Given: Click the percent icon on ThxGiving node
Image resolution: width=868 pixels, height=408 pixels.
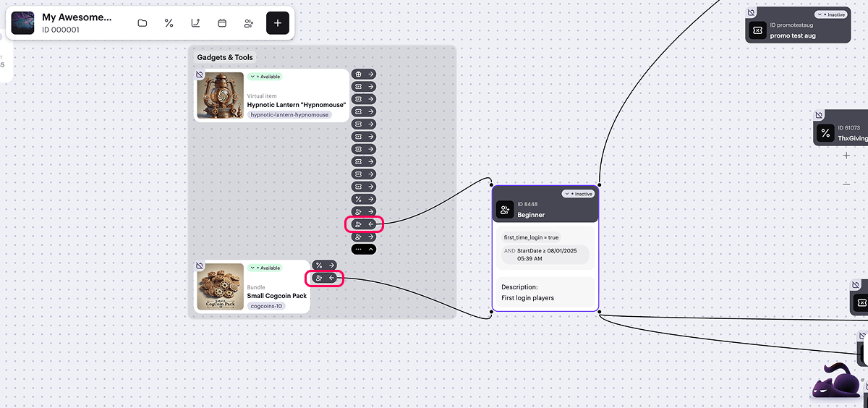Looking at the screenshot, I should tap(825, 133).
